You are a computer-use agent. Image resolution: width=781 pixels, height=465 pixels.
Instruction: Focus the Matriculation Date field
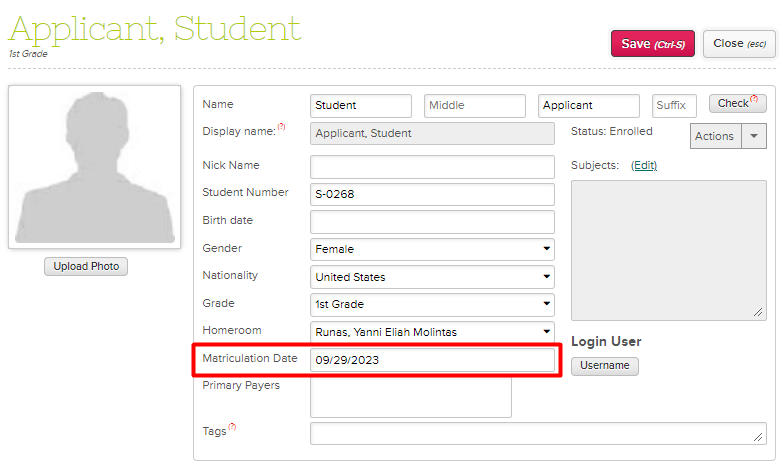[432, 360]
